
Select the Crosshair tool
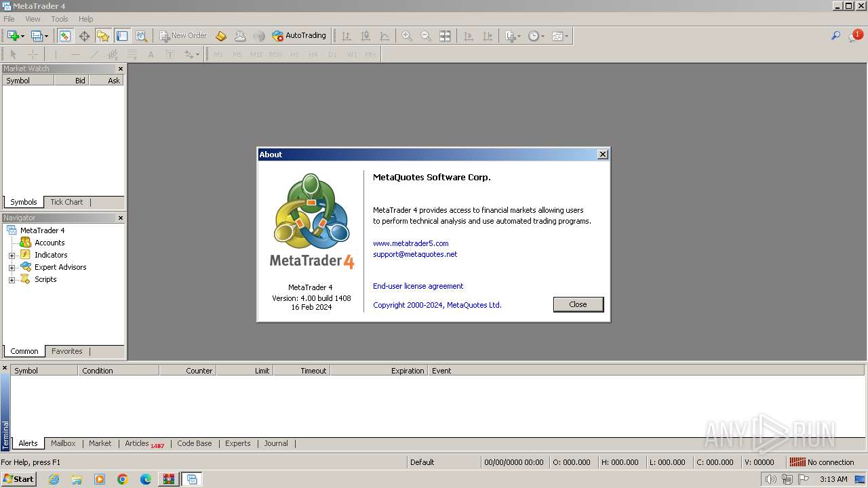32,54
